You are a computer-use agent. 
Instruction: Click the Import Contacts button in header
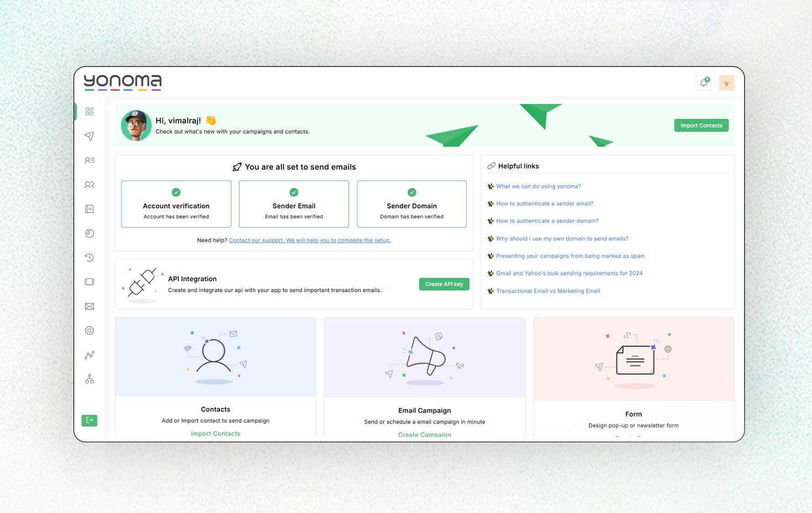tap(701, 125)
